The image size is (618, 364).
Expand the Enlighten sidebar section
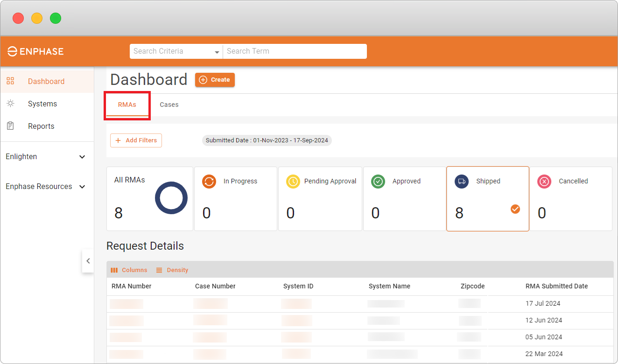(x=47, y=157)
